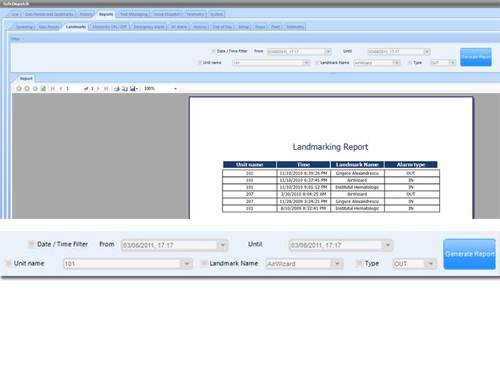Open the report zoom 100% dropdown
The image size is (500, 376).
pos(175,89)
